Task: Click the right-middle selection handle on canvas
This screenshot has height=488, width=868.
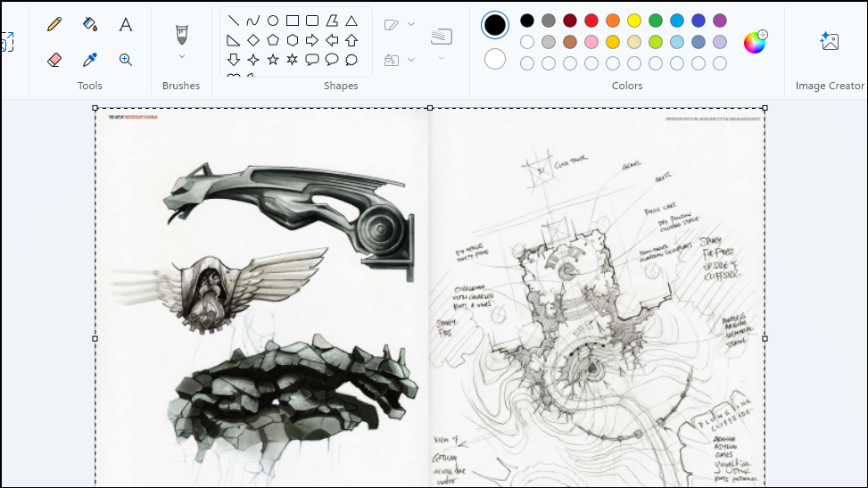Action: click(x=765, y=338)
